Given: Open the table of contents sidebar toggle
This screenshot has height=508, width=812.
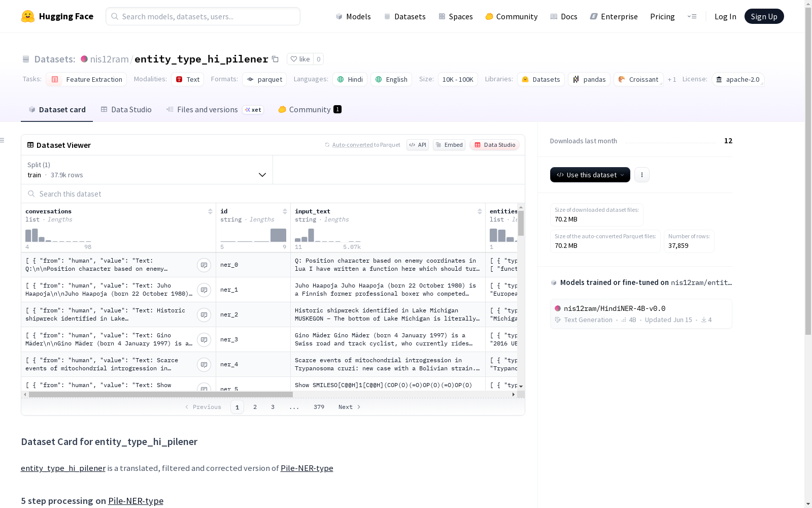Looking at the screenshot, I should tap(3, 140).
